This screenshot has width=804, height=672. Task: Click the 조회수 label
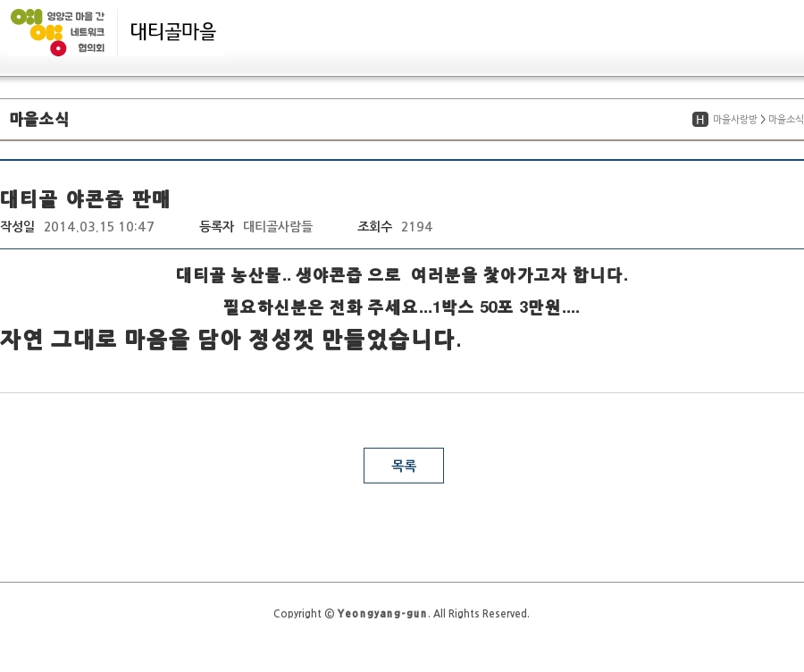pos(374,227)
